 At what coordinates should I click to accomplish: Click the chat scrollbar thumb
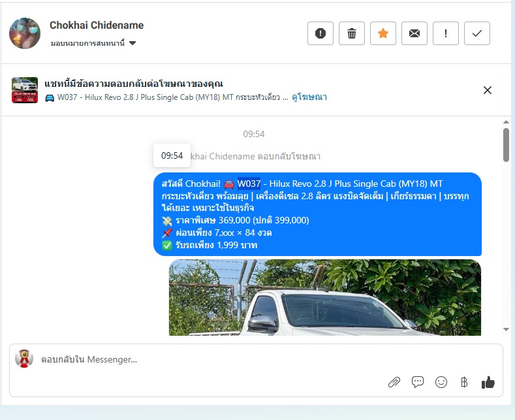[506, 145]
